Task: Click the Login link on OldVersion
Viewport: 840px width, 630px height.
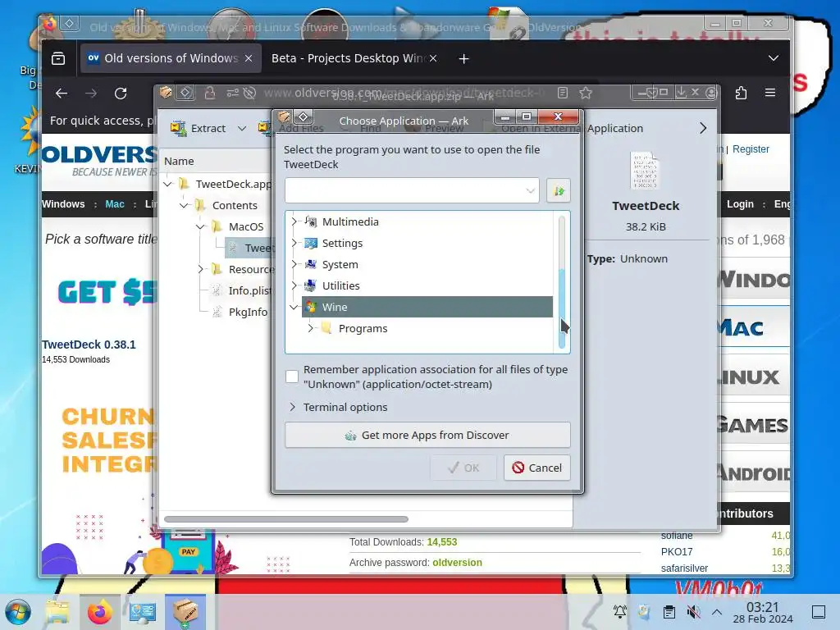Action: (x=740, y=204)
